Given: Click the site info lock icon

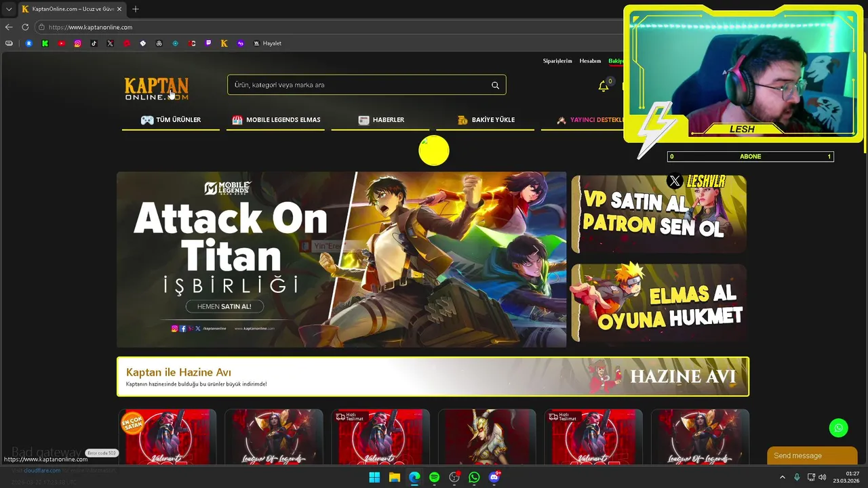Looking at the screenshot, I should pos(41,27).
